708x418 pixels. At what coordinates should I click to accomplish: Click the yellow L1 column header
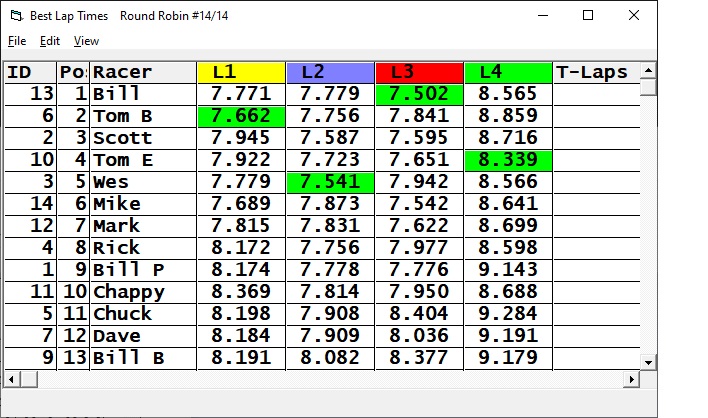point(241,72)
